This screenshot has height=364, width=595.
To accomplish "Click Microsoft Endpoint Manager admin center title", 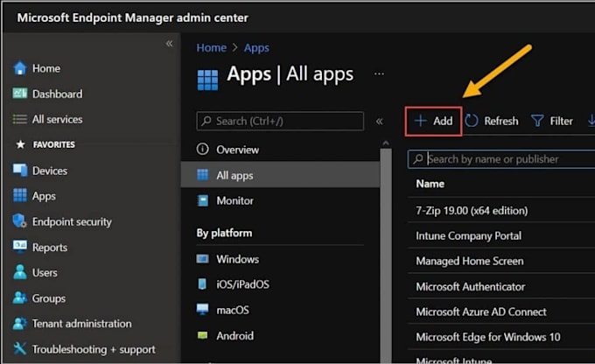I will click(133, 17).
